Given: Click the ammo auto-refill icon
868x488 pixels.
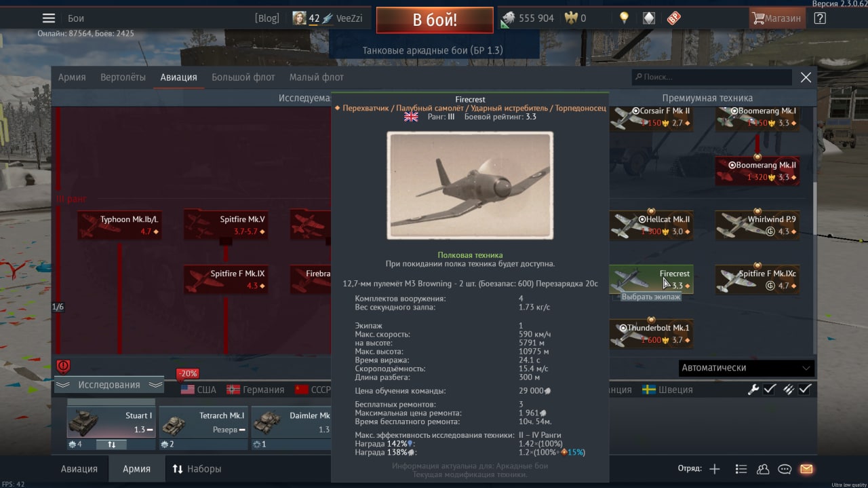Looking at the screenshot, I should (x=788, y=389).
